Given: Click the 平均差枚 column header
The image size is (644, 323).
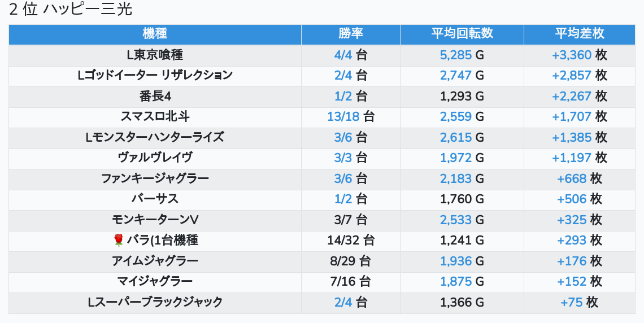Looking at the screenshot, I should (579, 34).
